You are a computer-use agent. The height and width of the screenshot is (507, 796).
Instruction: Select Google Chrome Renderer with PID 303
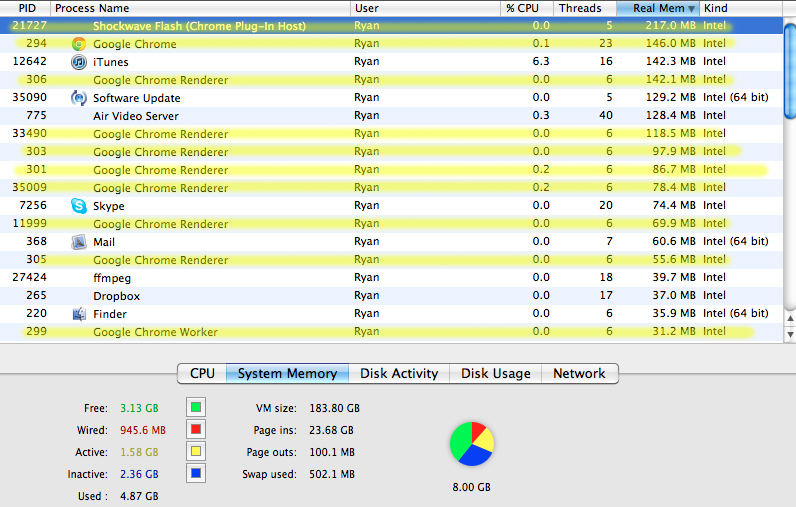tap(391, 152)
